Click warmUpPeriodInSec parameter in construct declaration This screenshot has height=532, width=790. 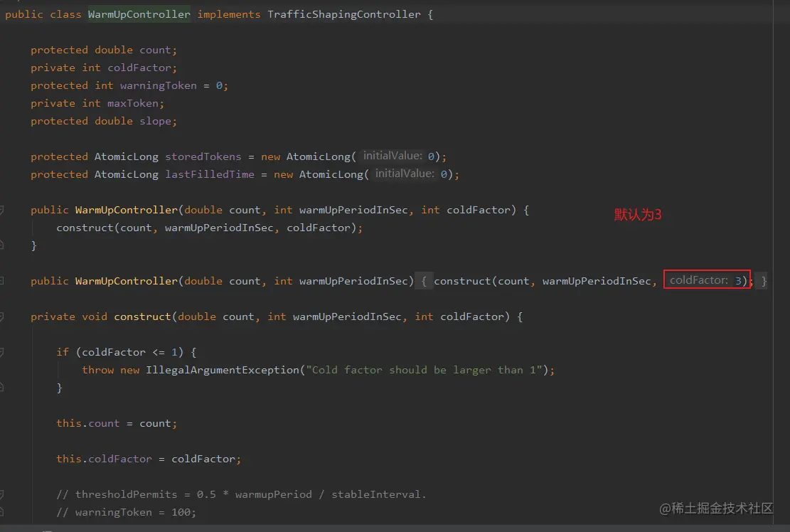coord(347,316)
